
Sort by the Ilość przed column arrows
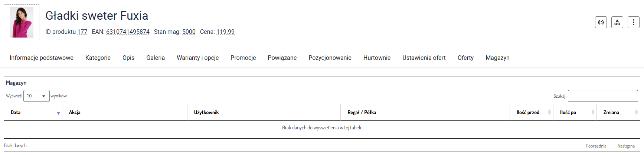tap(549, 112)
